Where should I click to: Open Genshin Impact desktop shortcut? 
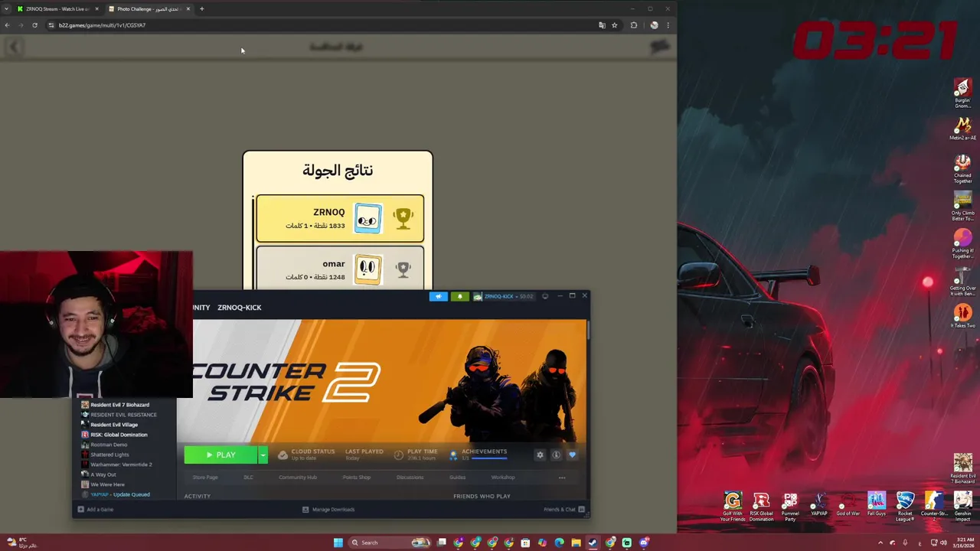[x=962, y=507]
